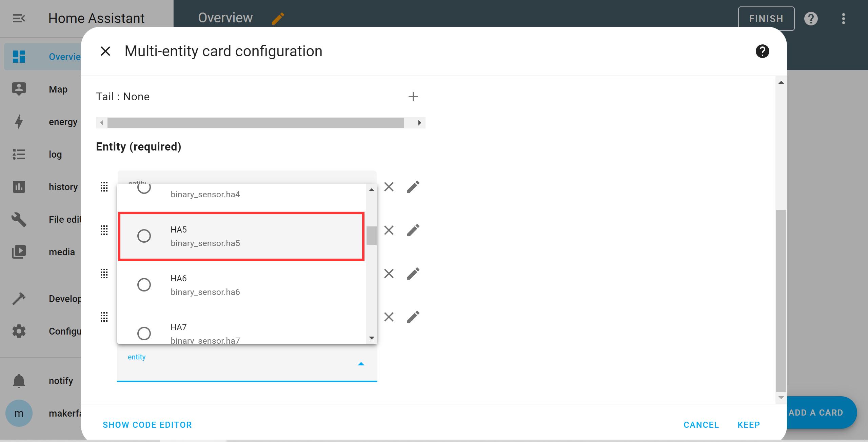Edit the third entity row
The image size is (868, 442).
coord(413,274)
